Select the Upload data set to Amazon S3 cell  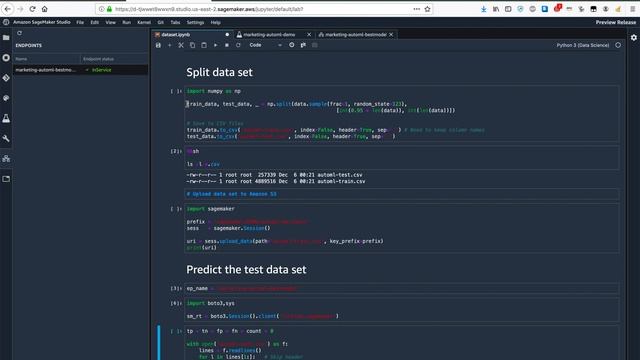[401, 194]
